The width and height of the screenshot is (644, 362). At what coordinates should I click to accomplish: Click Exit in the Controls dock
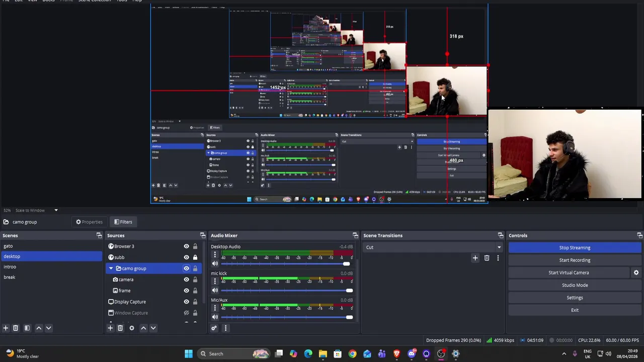[x=575, y=310]
